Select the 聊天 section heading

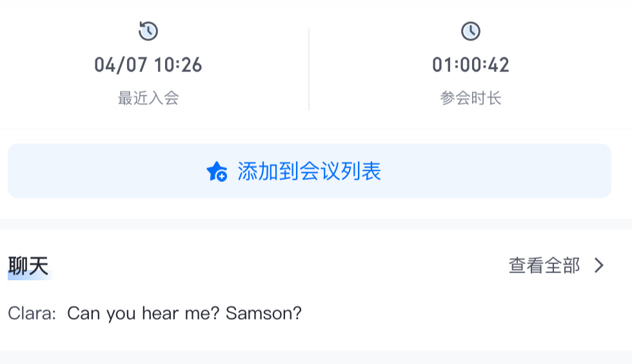pos(28,266)
